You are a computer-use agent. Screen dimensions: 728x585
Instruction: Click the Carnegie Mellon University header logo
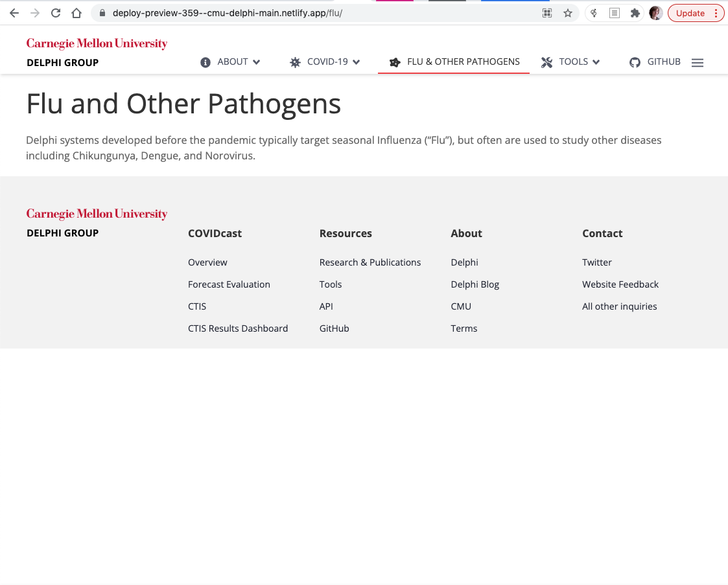97,43
